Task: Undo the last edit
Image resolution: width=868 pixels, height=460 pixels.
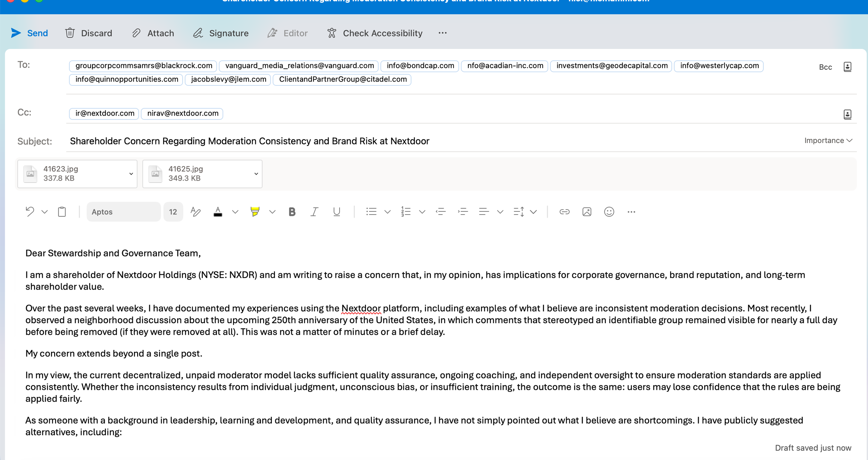Action: [x=30, y=211]
